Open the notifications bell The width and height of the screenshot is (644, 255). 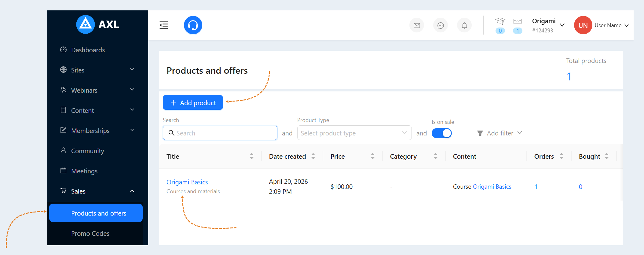pos(464,25)
